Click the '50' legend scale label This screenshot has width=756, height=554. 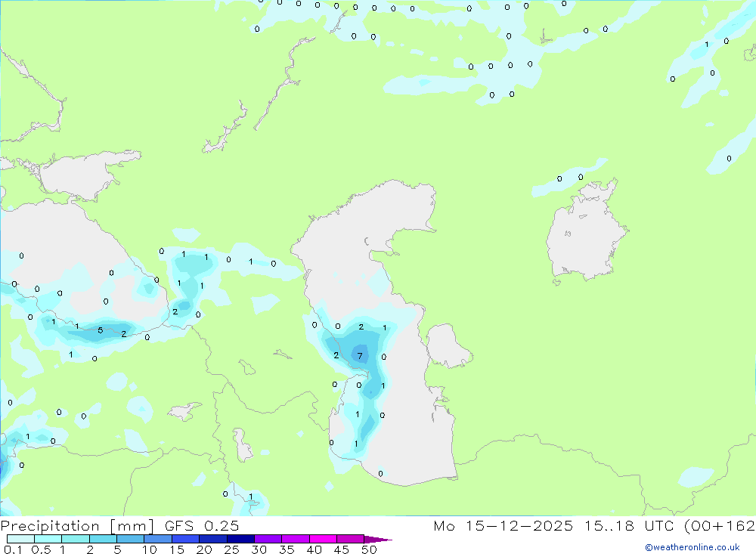pyautogui.click(x=369, y=549)
